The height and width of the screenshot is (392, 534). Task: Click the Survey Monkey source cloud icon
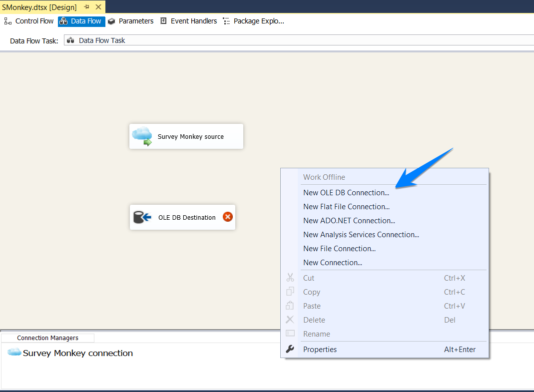point(142,136)
